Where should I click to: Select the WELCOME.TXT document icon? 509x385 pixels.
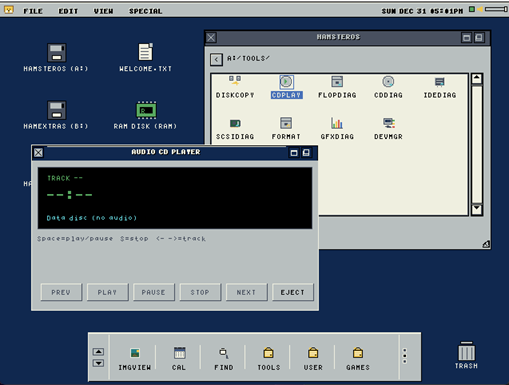[x=145, y=57]
